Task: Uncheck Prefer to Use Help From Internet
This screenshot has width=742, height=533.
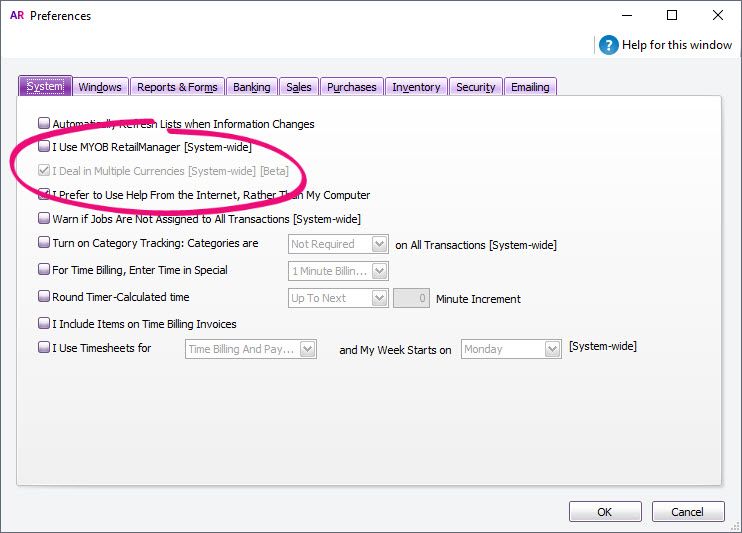Action: click(44, 195)
